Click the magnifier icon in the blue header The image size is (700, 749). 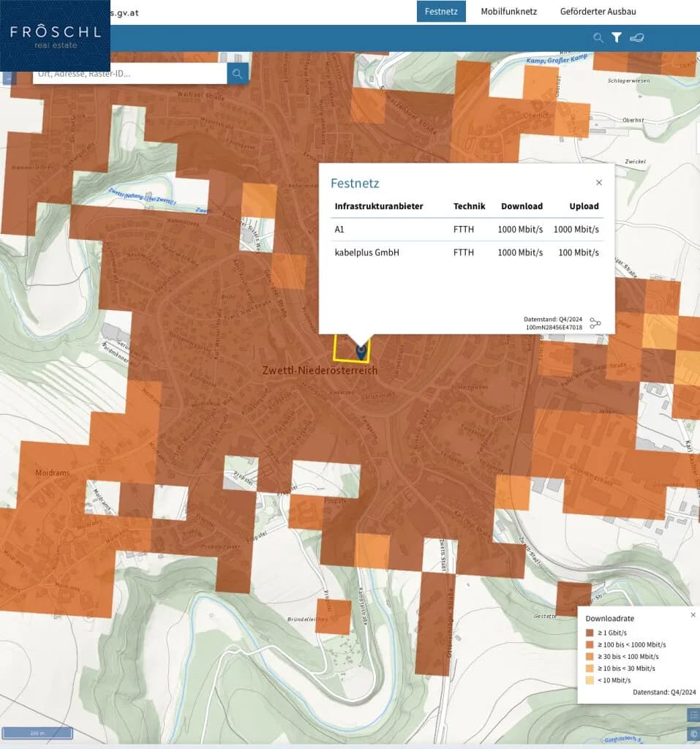[598, 38]
